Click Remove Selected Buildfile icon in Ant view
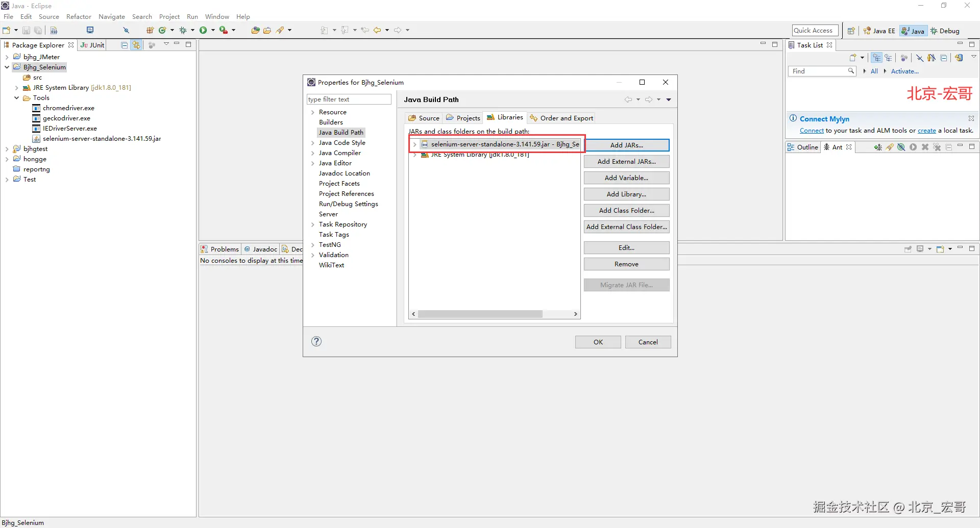Viewport: 980px width, 528px height. [925, 147]
